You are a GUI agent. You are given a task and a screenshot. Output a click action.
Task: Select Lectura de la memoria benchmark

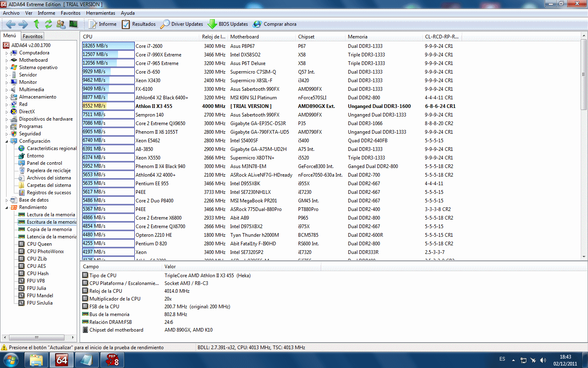coord(51,215)
